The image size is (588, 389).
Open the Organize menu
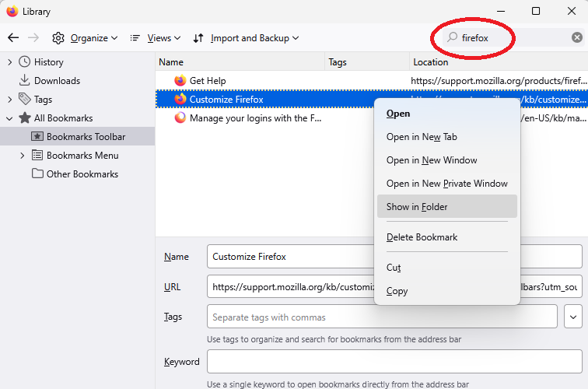[94, 38]
